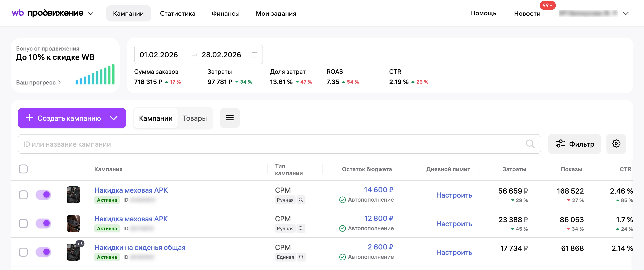This screenshot has height=270, width=644.
Task: Click the wb продвижение logo
Action: 47,13
